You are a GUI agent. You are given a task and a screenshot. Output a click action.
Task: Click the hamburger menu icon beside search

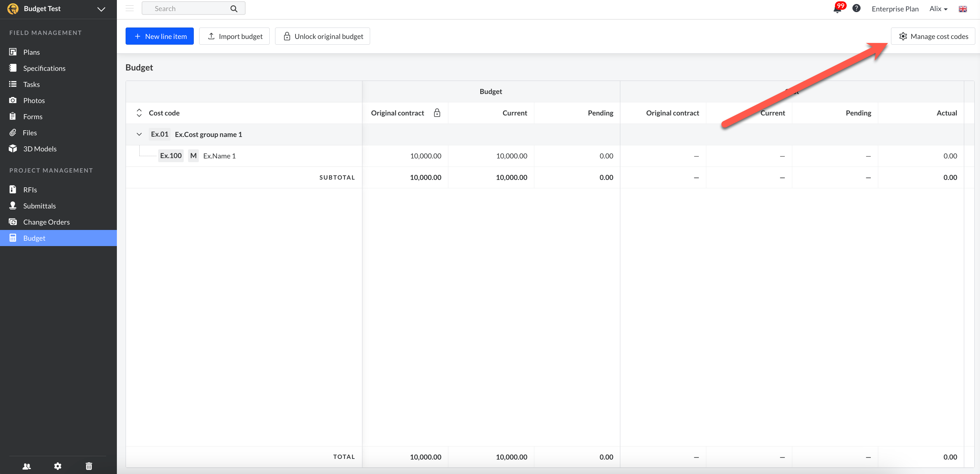(x=129, y=8)
